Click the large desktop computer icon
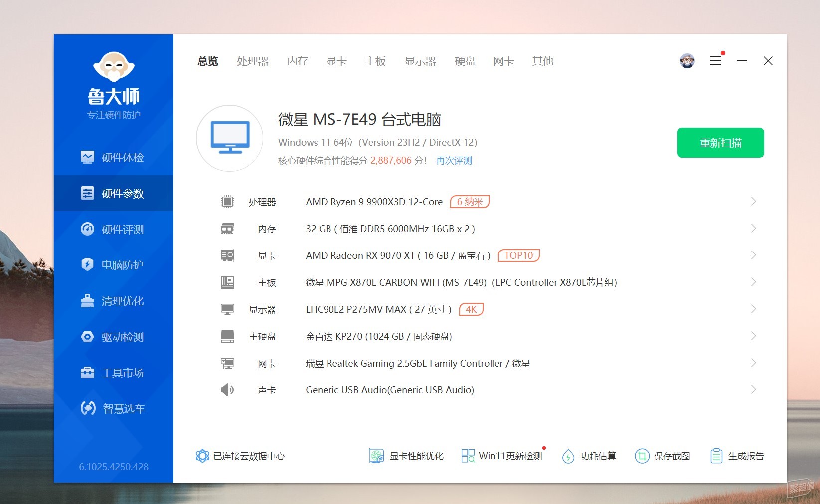Viewport: 820px width, 504px height. point(230,138)
